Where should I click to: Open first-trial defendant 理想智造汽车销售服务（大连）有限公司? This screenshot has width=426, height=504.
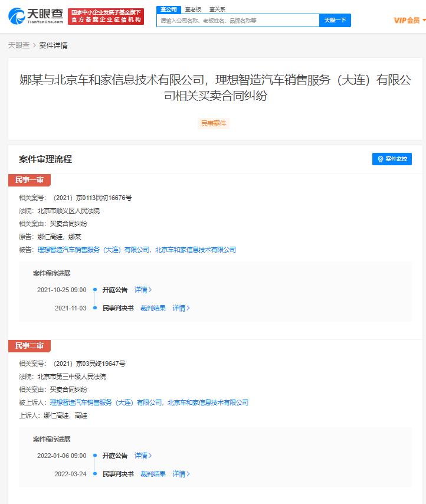coord(93,250)
